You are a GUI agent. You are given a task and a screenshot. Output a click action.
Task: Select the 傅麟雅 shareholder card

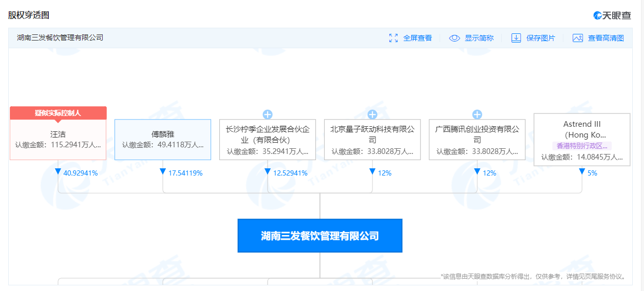[x=163, y=139]
